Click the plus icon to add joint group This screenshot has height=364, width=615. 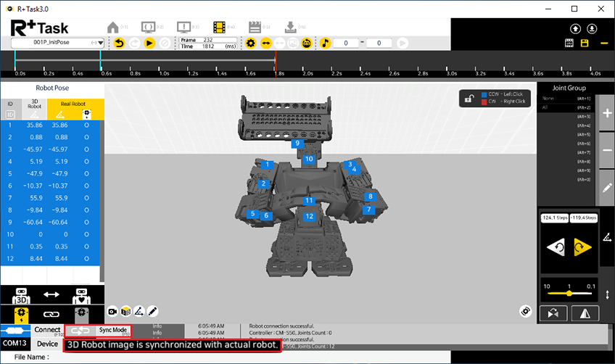click(x=607, y=114)
